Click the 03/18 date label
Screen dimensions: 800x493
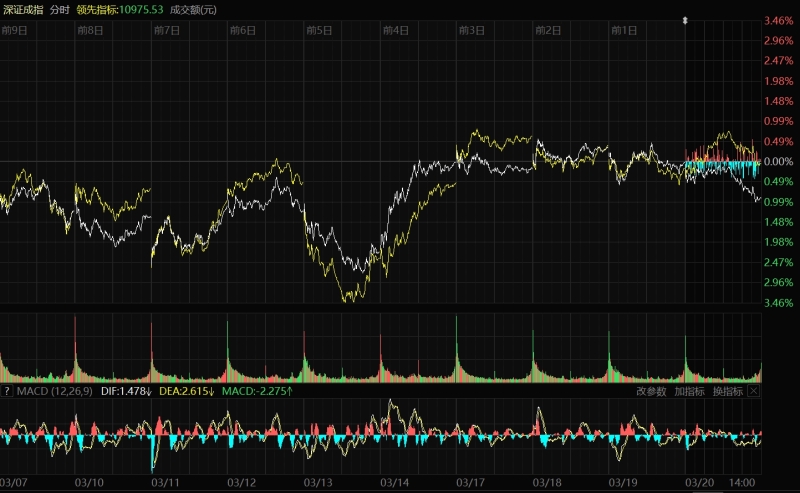(x=547, y=483)
